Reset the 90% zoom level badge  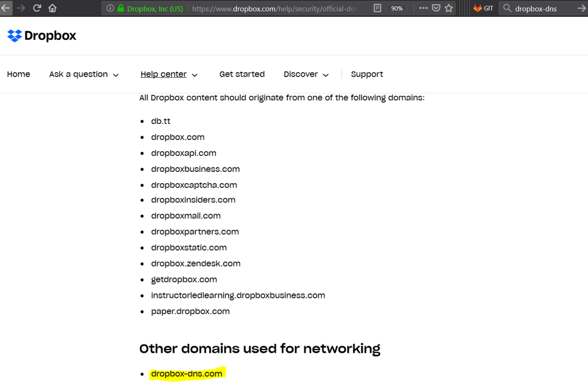click(x=397, y=8)
